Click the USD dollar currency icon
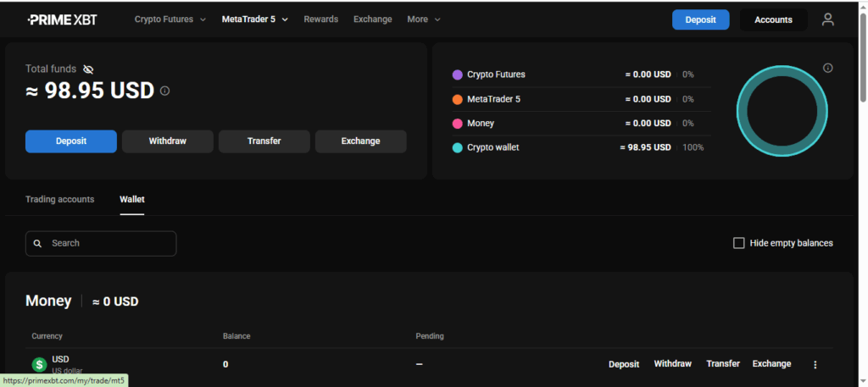The width and height of the screenshot is (868, 387). [x=39, y=364]
